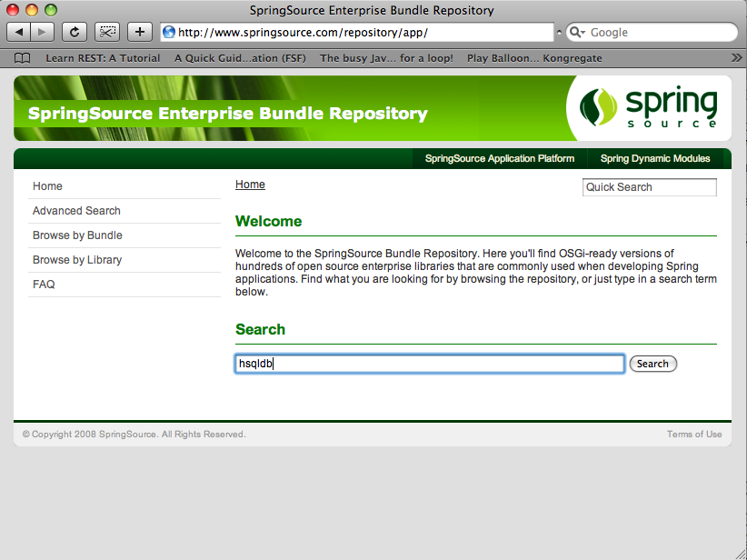Open the Spring Dynamic Modules tab
Image resolution: width=747 pixels, height=560 pixels.
point(655,159)
